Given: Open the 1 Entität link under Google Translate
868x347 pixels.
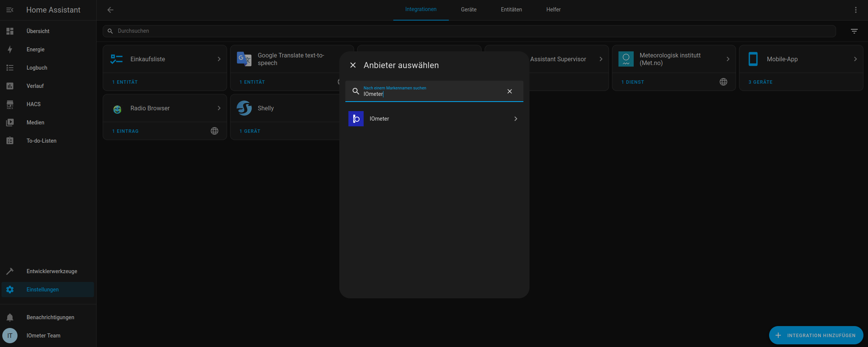Looking at the screenshot, I should (252, 82).
